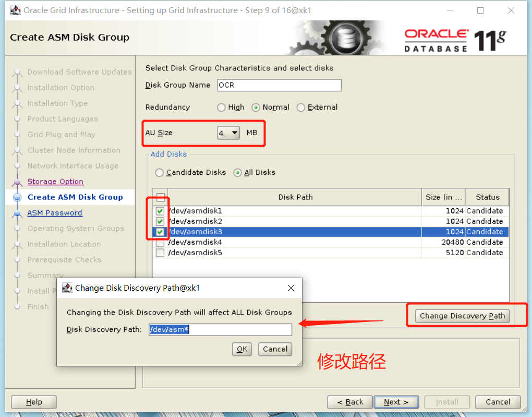Check the /dev/asmdisk5 checkbox
Viewport: 532px width, 417px height.
[160, 253]
